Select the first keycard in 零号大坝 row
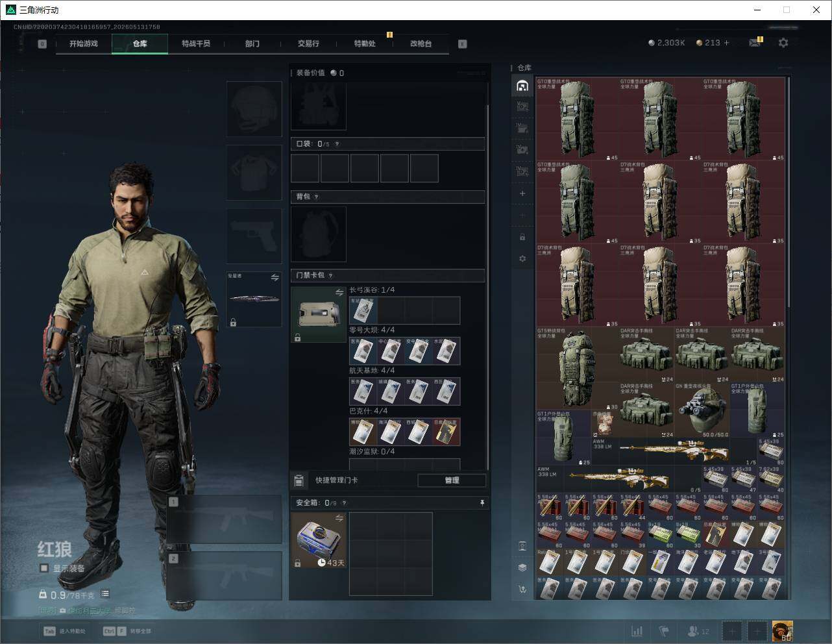 point(363,351)
